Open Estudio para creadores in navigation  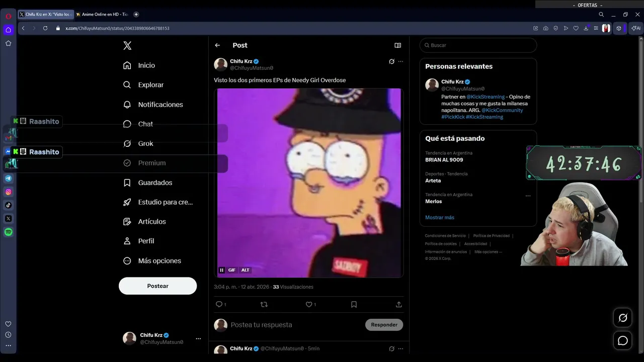pyautogui.click(x=158, y=202)
